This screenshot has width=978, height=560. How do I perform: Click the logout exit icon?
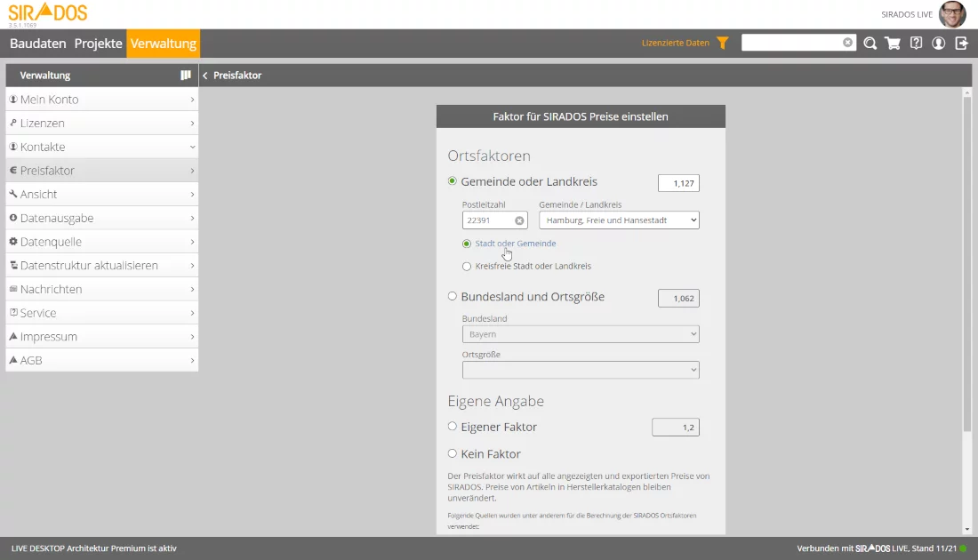[x=961, y=43]
